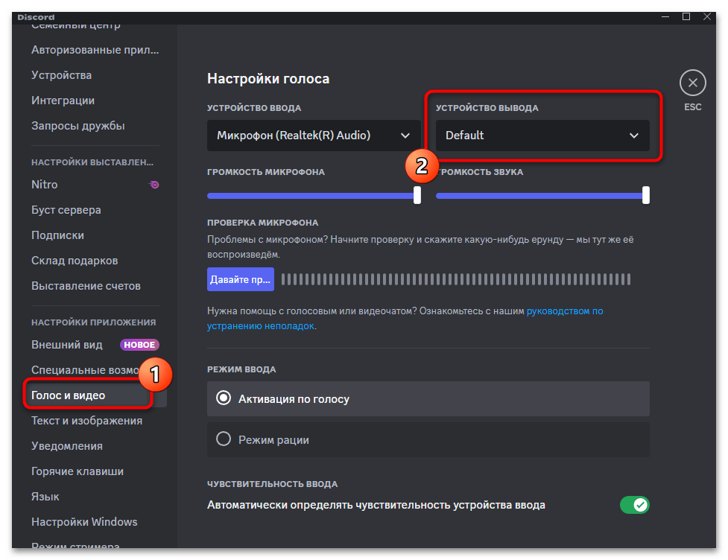The width and height of the screenshot is (728, 560).
Task: Open Специальные возможности settings section
Action: point(86,370)
